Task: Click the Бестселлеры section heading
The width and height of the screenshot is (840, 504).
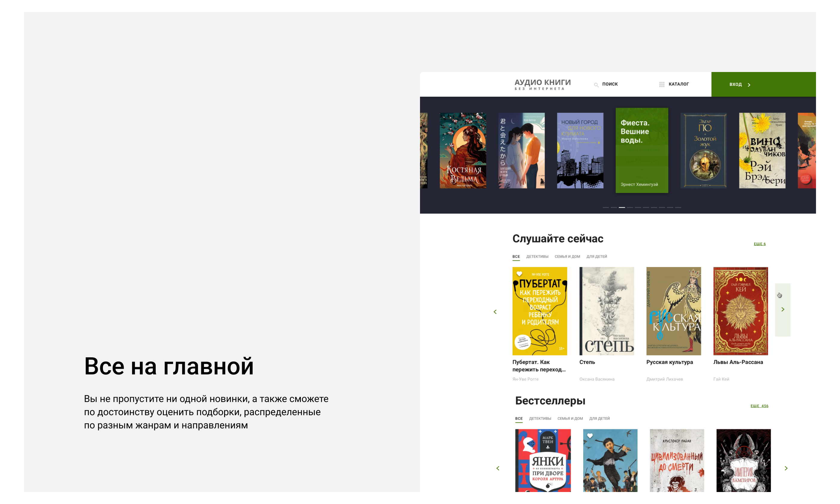Action: tap(550, 401)
